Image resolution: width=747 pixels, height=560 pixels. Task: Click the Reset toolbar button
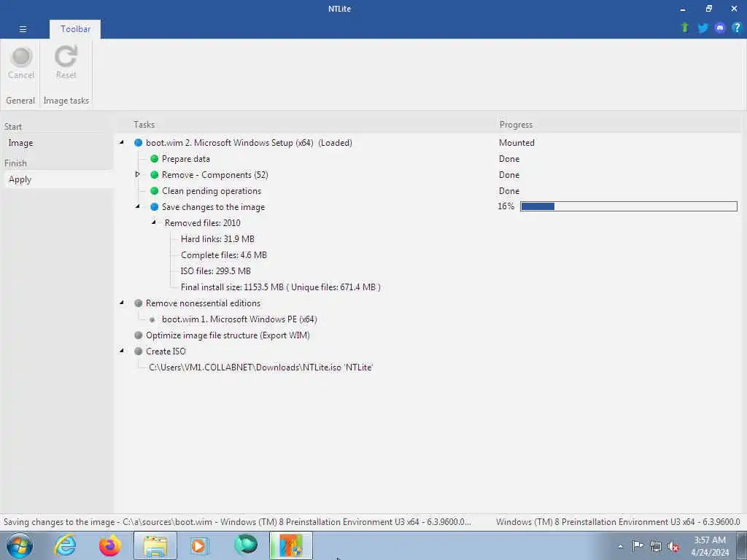[x=66, y=63]
